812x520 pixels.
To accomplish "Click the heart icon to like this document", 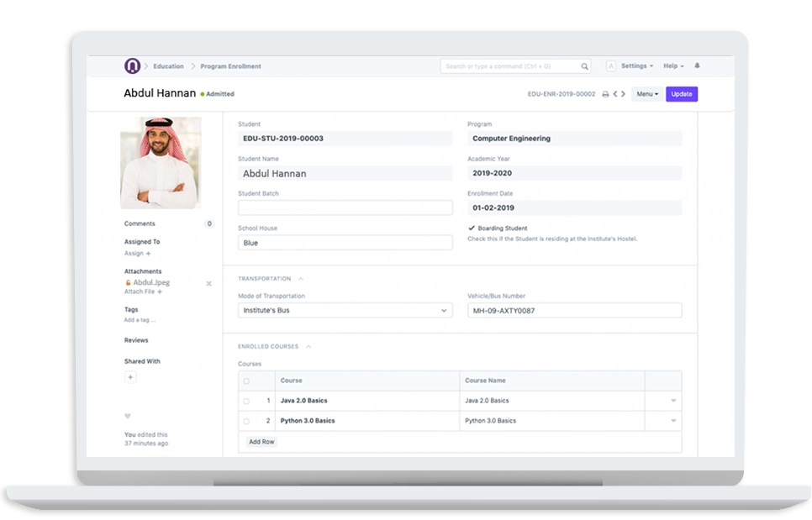I will point(127,417).
